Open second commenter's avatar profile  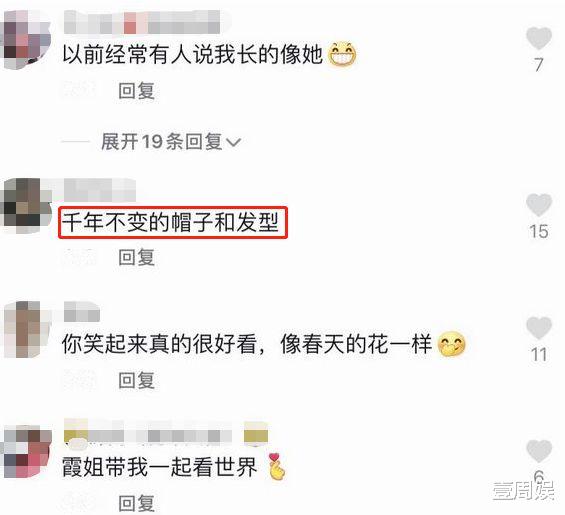point(26,205)
